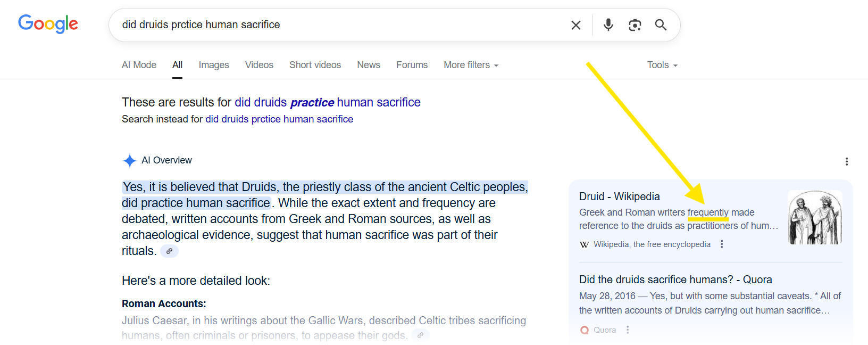Open Quora result three-dot menu

tap(628, 330)
